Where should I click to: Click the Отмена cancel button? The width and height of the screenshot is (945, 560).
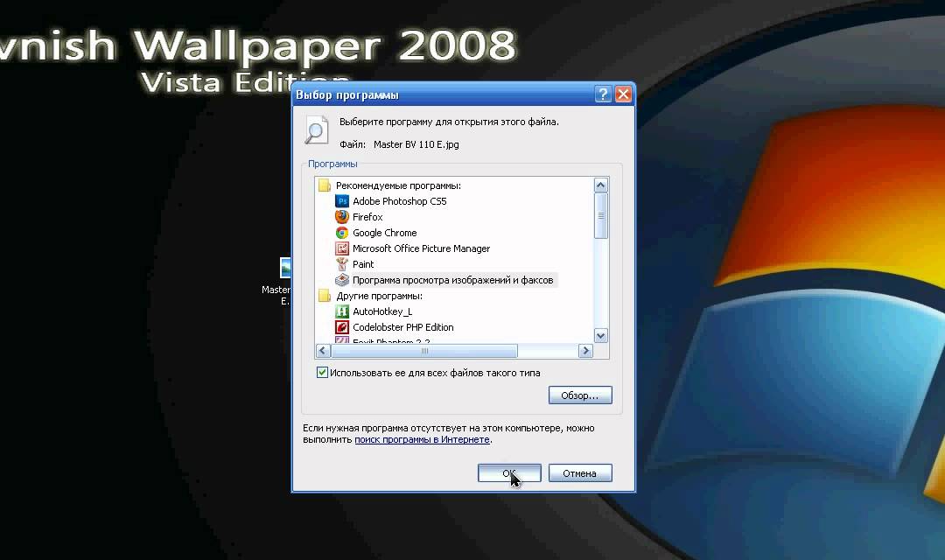580,473
